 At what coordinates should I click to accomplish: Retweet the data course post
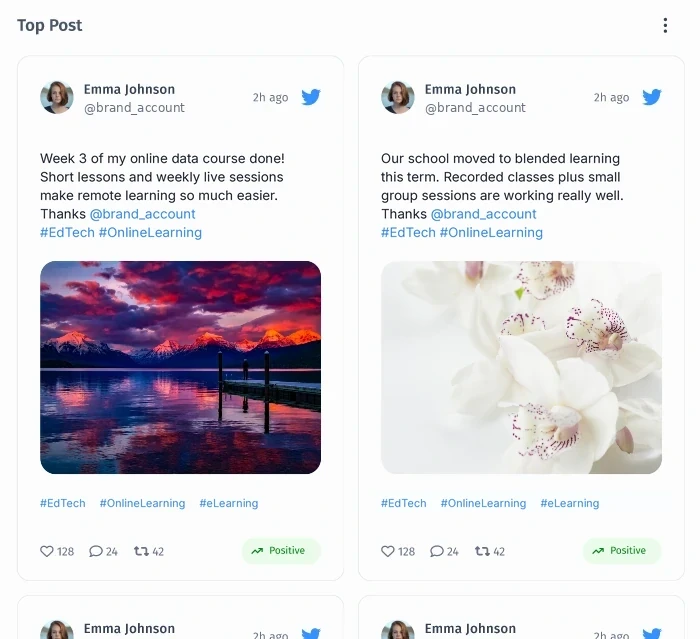(141, 551)
